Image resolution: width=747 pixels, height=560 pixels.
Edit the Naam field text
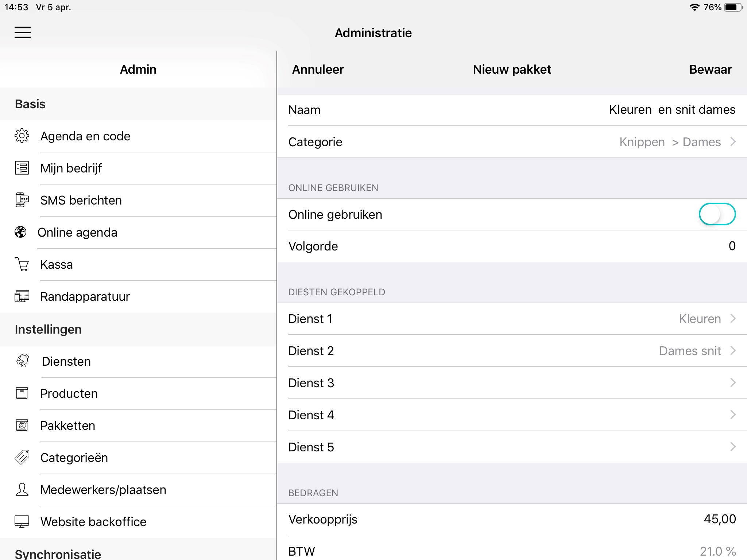[x=672, y=110]
